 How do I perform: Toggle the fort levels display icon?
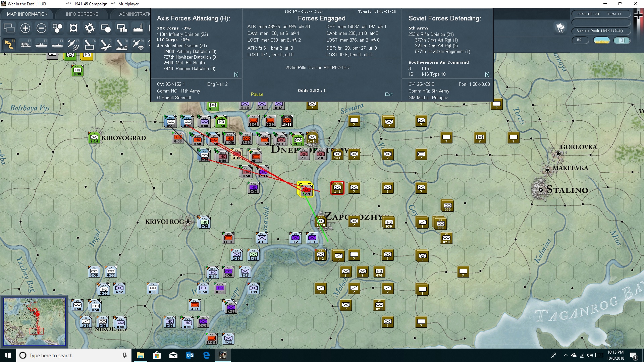(x=73, y=28)
